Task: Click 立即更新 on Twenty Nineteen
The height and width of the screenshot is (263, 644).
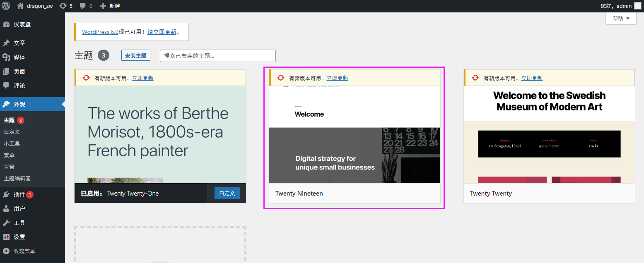Action: pyautogui.click(x=338, y=78)
